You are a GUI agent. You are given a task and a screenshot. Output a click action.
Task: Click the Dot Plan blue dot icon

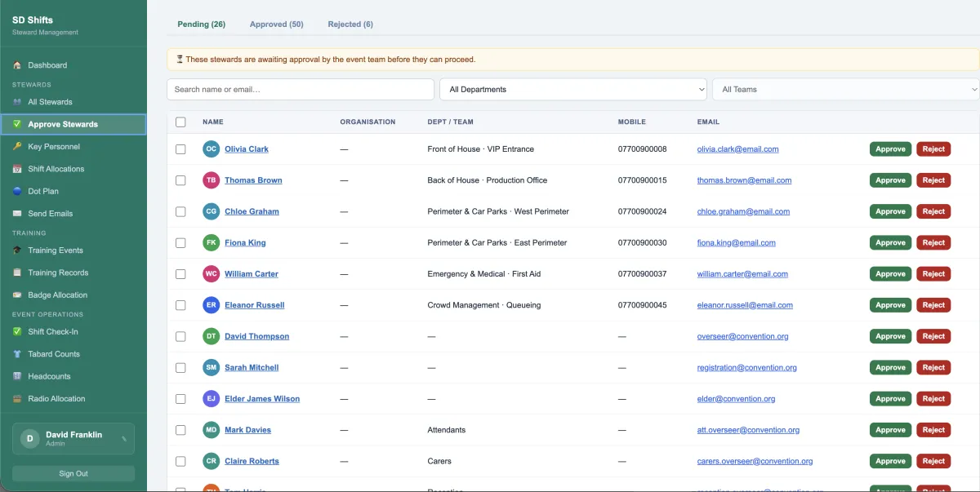[x=17, y=192]
